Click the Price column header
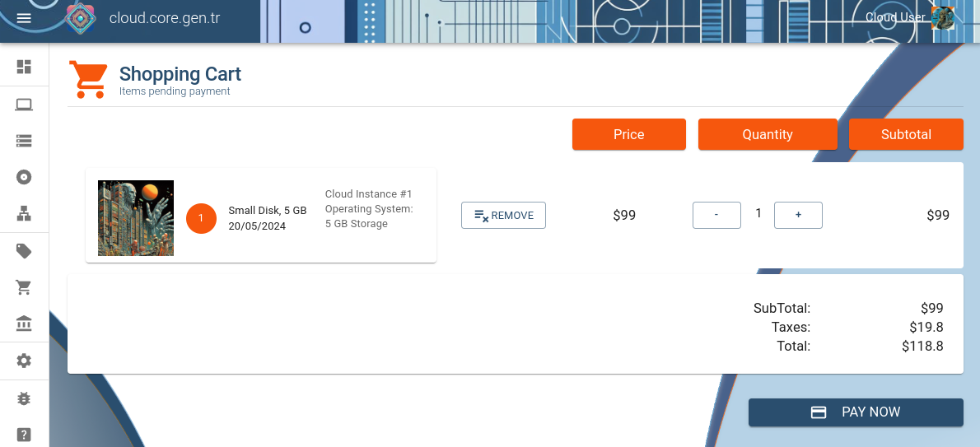This screenshot has width=980, height=447. [x=628, y=134]
